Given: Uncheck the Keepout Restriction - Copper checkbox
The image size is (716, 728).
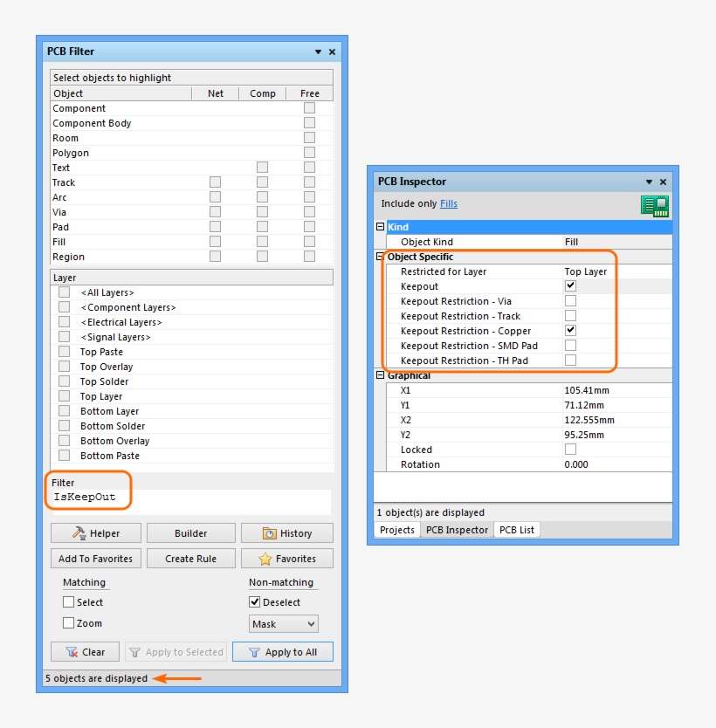Looking at the screenshot, I should pos(571,330).
